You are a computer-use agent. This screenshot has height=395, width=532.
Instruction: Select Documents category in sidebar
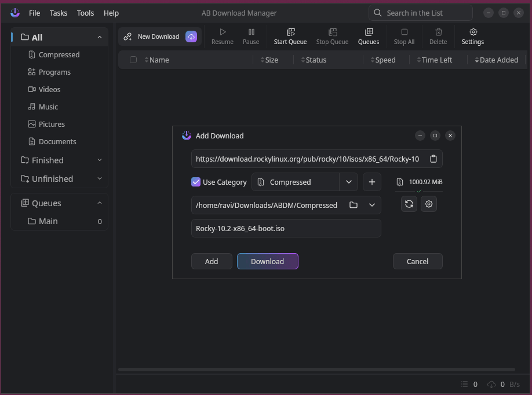pyautogui.click(x=59, y=141)
